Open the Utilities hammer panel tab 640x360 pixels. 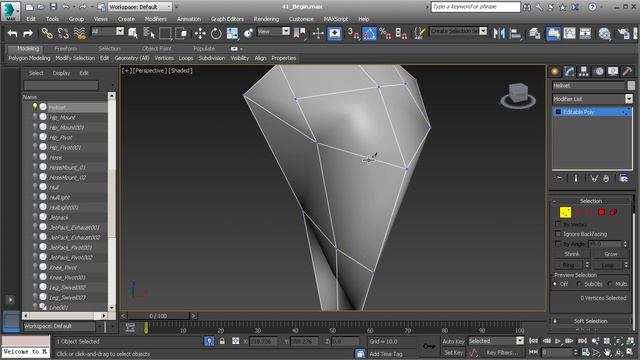click(x=627, y=71)
